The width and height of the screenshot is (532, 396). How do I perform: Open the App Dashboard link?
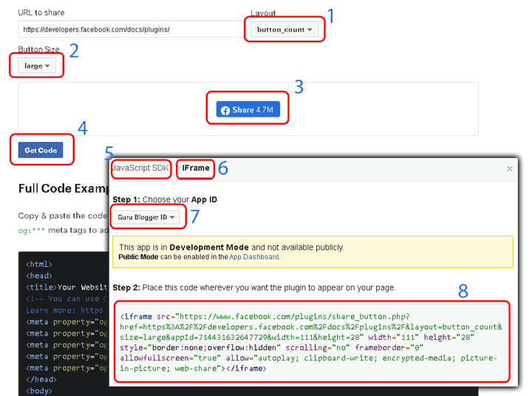pyautogui.click(x=254, y=257)
